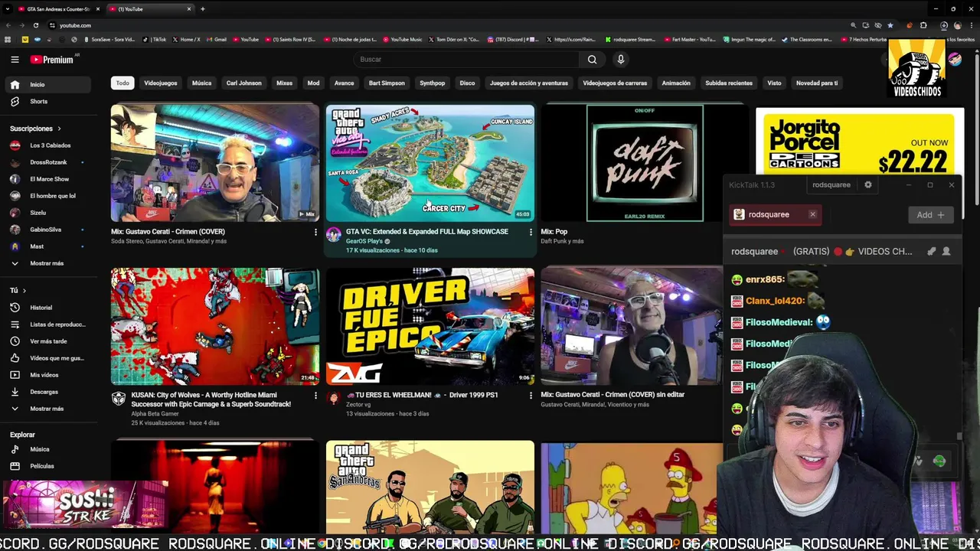Reload the page in Chrome

point(35,25)
